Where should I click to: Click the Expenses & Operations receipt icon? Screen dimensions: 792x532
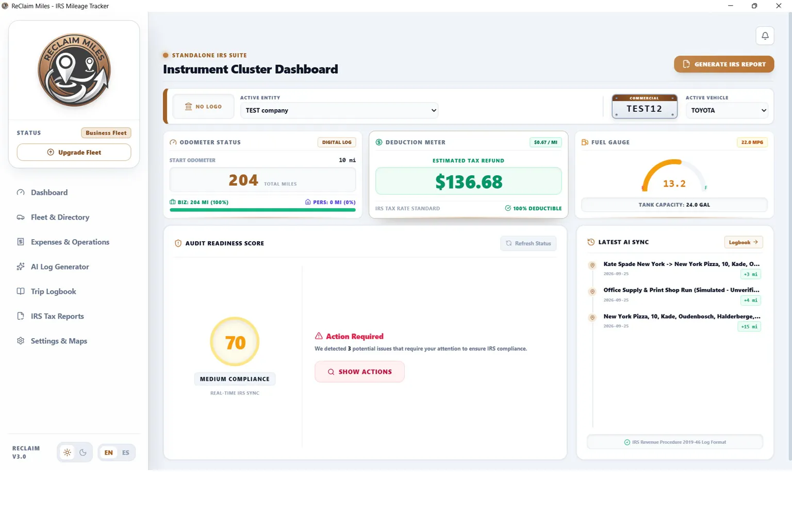21,242
